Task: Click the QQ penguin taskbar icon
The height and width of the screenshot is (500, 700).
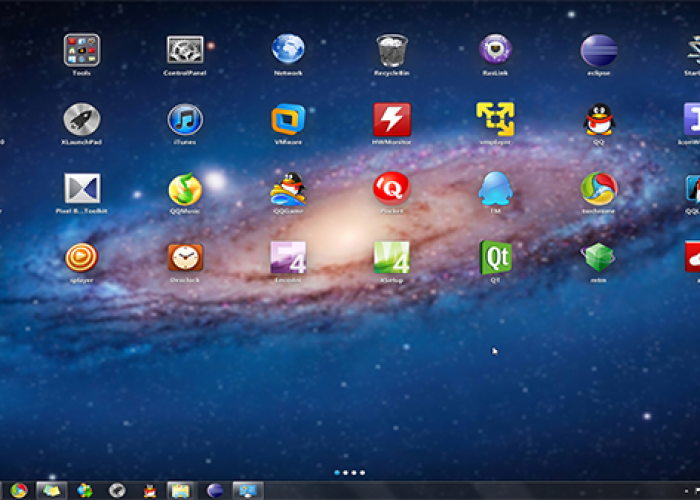Action: tap(150, 491)
